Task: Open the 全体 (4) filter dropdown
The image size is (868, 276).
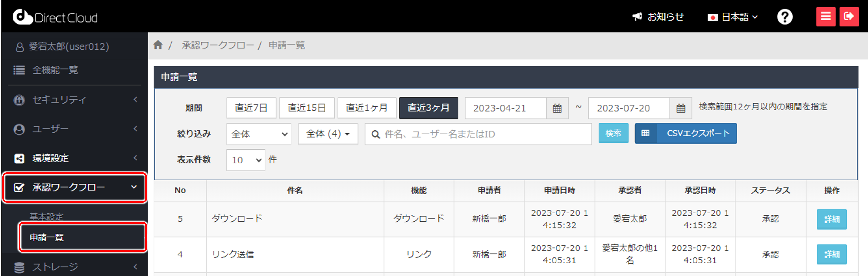Action: tap(328, 134)
